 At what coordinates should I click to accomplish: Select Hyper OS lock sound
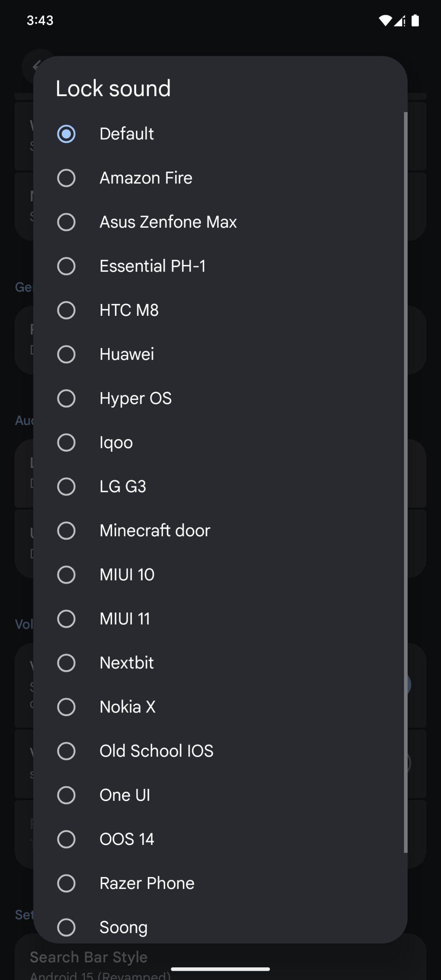(220, 399)
